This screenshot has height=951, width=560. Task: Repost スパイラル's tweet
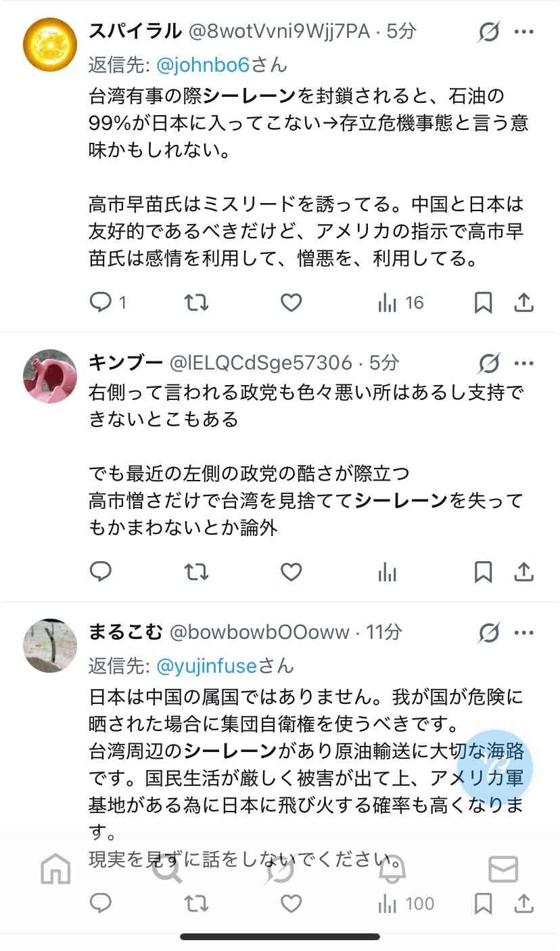click(197, 303)
